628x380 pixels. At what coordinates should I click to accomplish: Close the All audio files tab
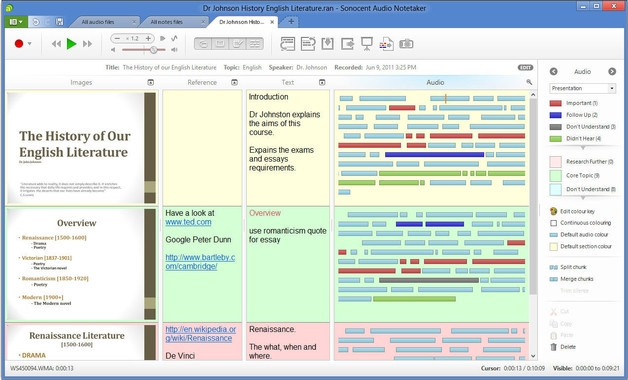[134, 22]
